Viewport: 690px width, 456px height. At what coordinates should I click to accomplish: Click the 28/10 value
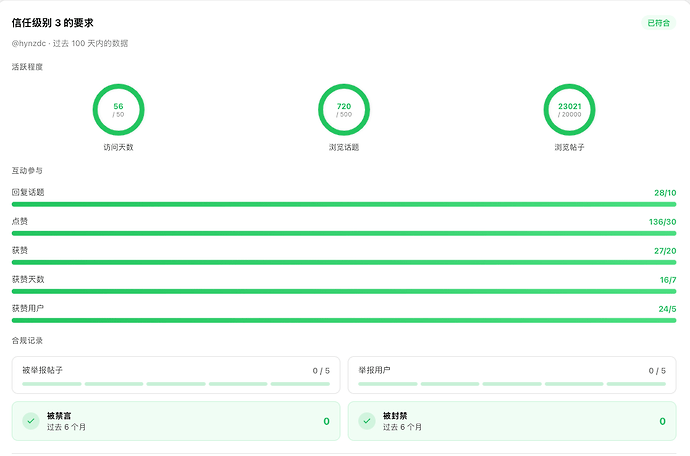pos(665,193)
